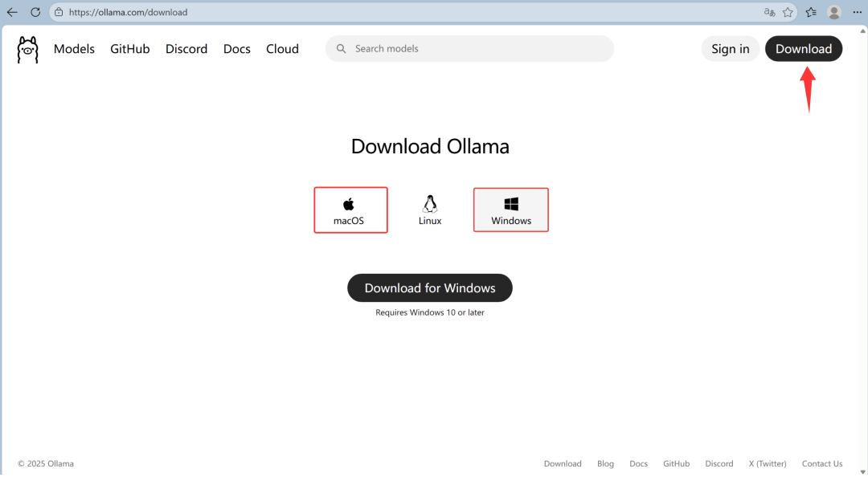Click the search magnifier icon
Image resolution: width=868 pixels, height=489 pixels.
tap(341, 49)
